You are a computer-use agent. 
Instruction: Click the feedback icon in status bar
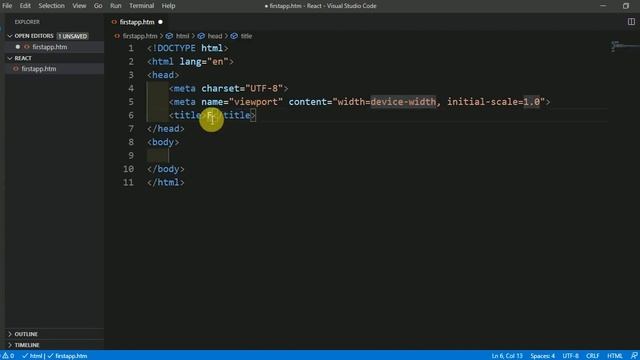(x=634, y=356)
